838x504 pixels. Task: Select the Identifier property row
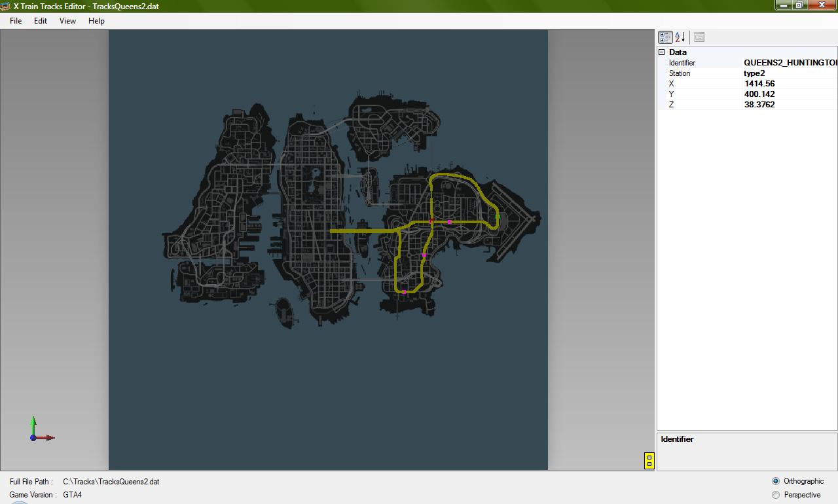coord(747,63)
